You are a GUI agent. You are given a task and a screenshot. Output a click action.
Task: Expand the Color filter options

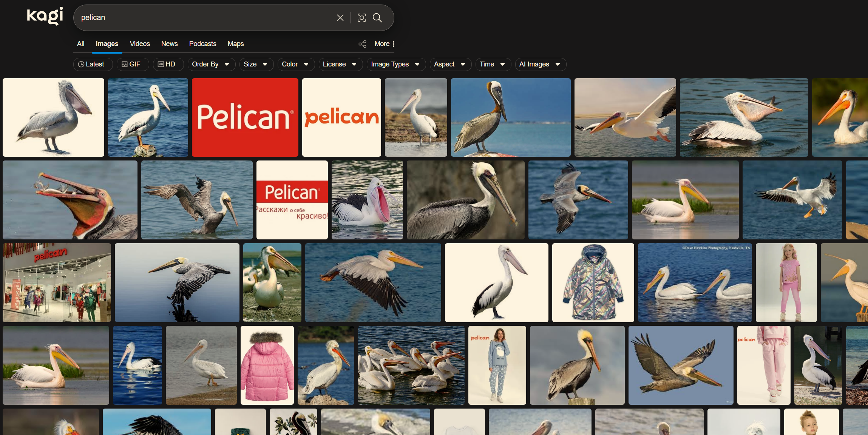click(296, 64)
